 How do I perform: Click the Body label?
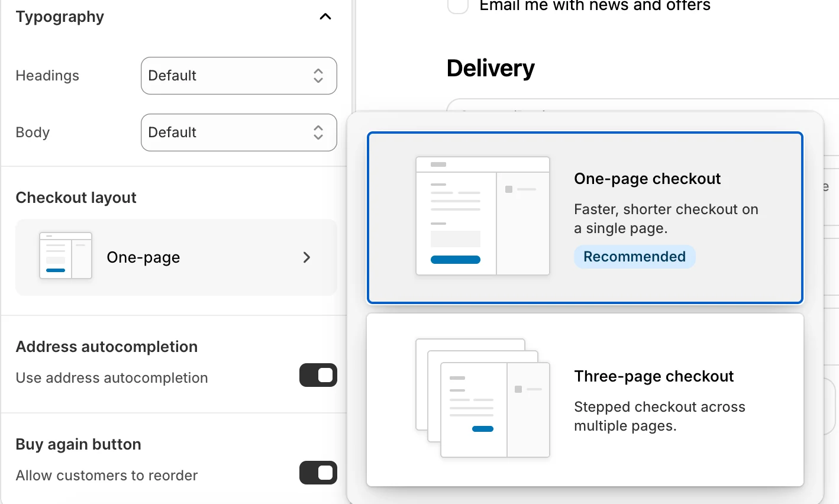point(33,133)
